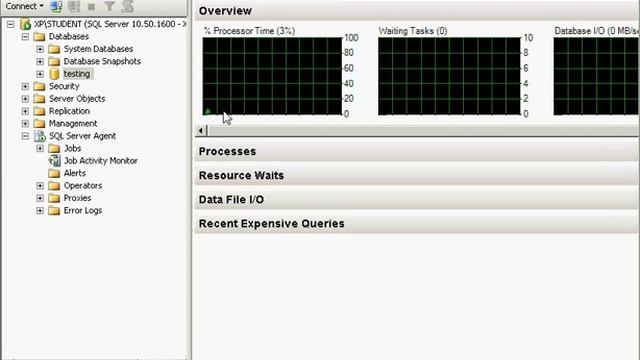Click the Connect Object Explorer toolbar icon
The image size is (640, 360).
56,6
